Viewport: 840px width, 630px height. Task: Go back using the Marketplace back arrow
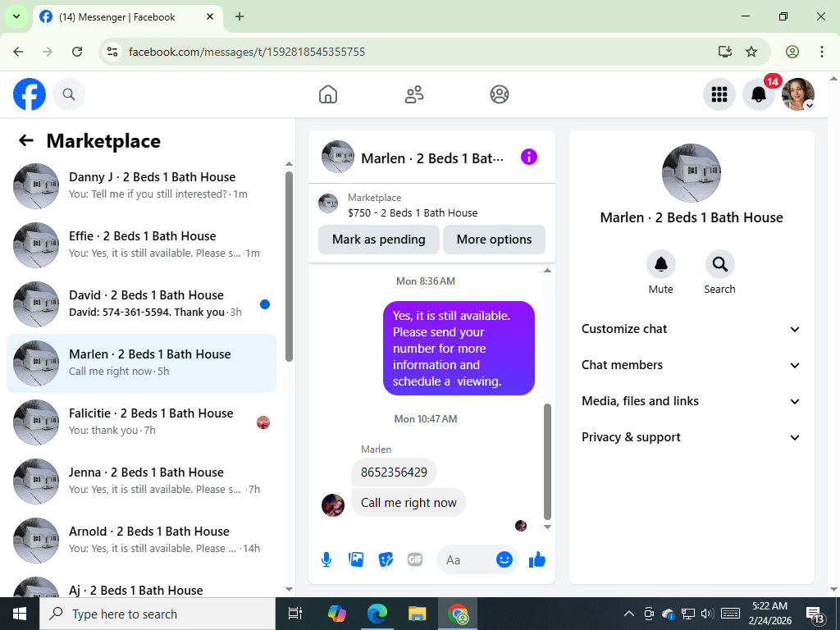[25, 141]
